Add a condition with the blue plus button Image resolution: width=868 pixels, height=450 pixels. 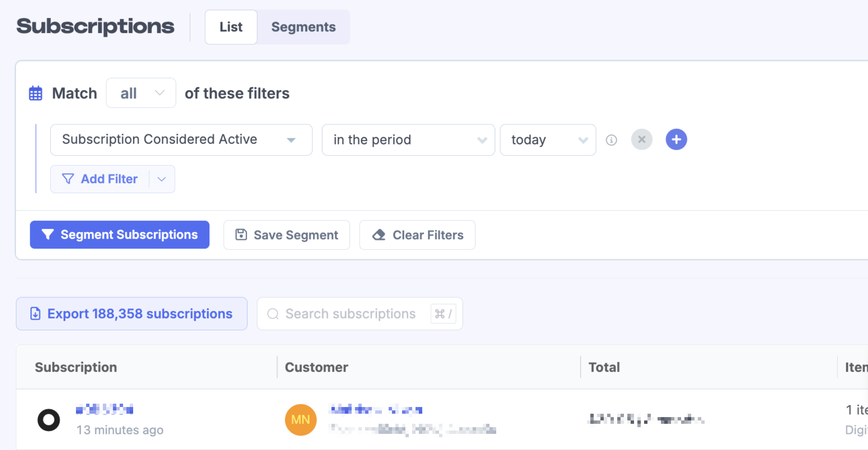(676, 139)
